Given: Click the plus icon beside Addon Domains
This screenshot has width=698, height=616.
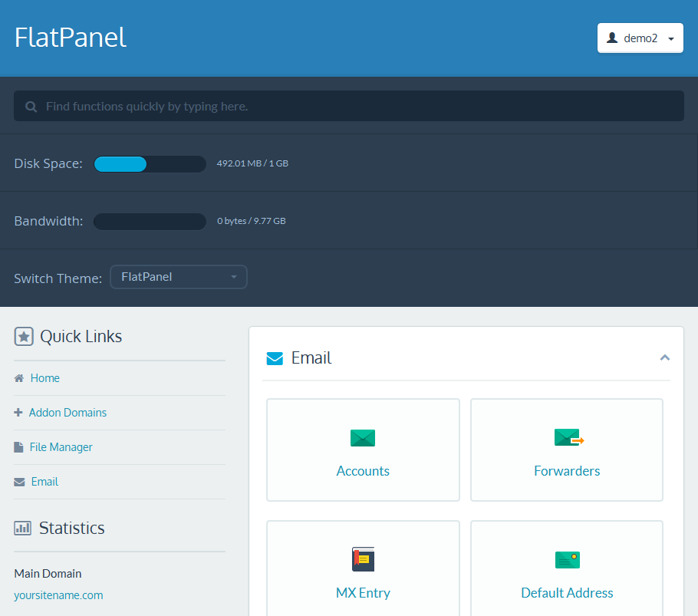Looking at the screenshot, I should click(x=18, y=413).
